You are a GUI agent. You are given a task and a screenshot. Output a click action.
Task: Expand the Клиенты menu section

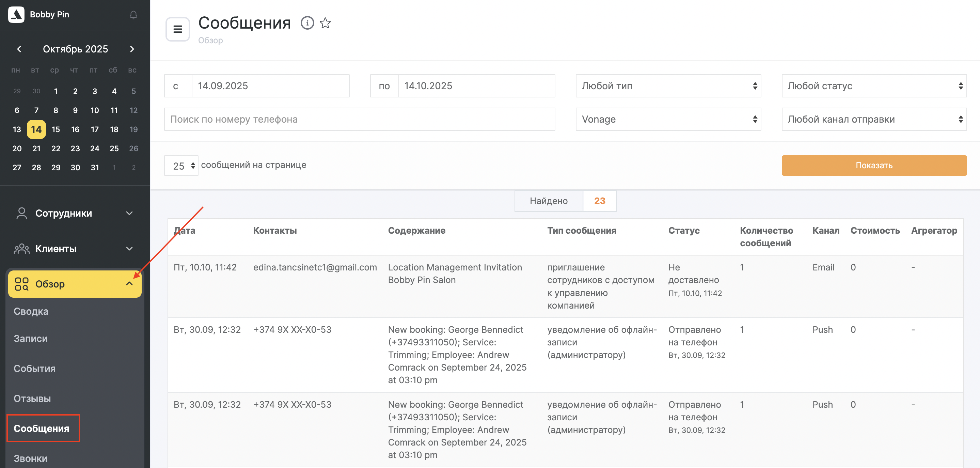(x=129, y=248)
